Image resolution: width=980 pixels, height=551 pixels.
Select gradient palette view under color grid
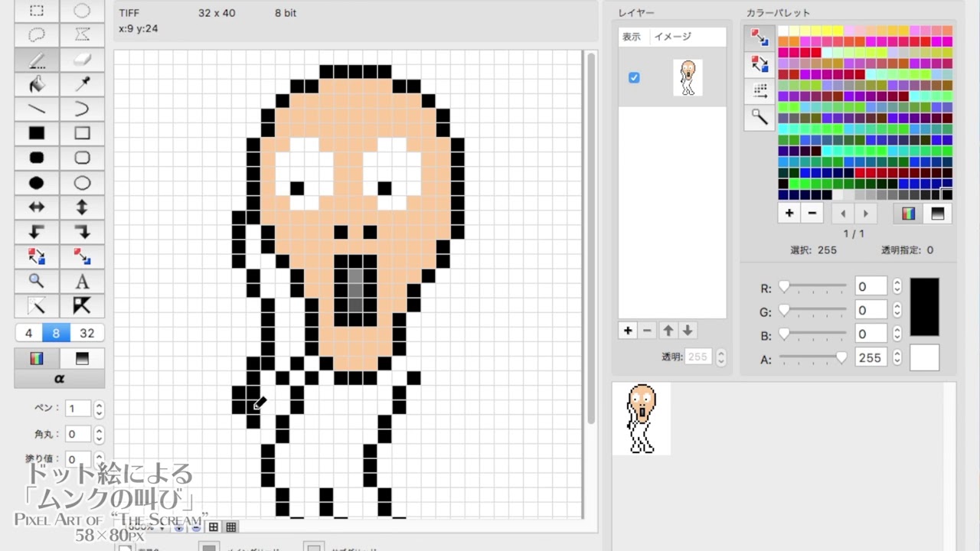pyautogui.click(x=938, y=214)
